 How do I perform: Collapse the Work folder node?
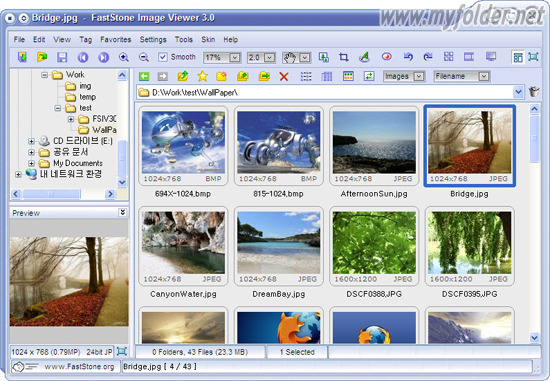(x=45, y=75)
